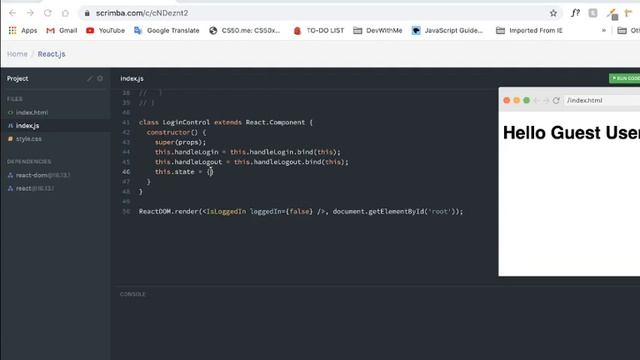Image resolution: width=640 pixels, height=360 pixels.
Task: Open the Imported From IE folder
Action: point(529,31)
